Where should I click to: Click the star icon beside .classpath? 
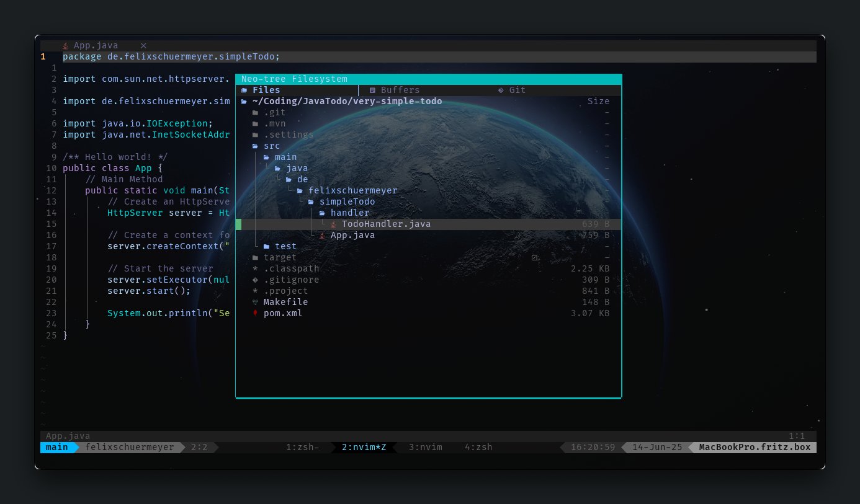point(255,268)
